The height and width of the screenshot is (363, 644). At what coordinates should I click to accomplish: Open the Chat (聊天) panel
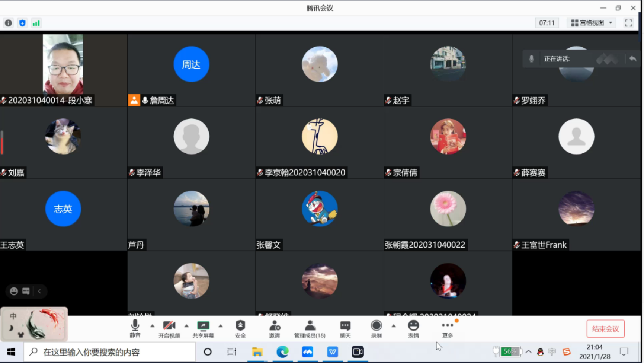345,328
